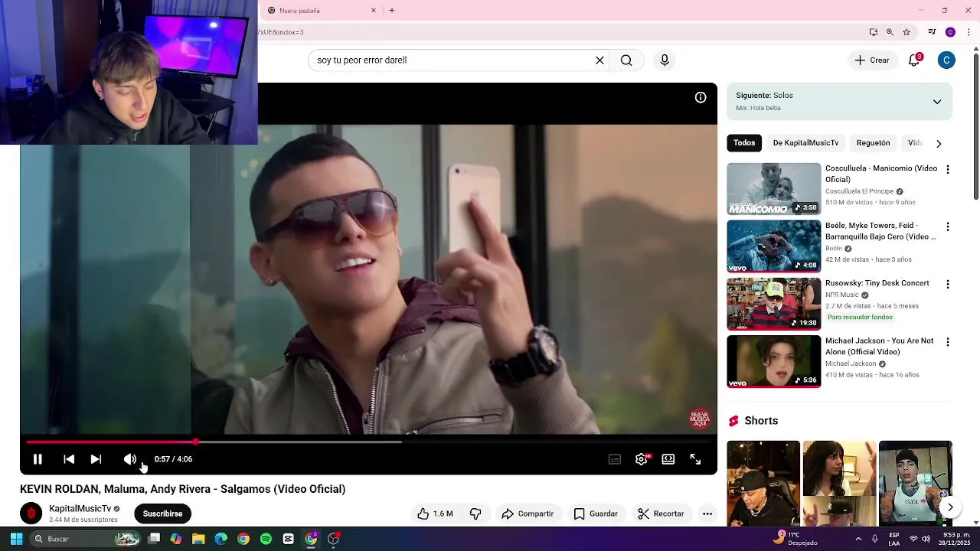Screen dimensions: 980x551
Task: Click the Para recaudar fondos badge
Action: [x=860, y=318]
